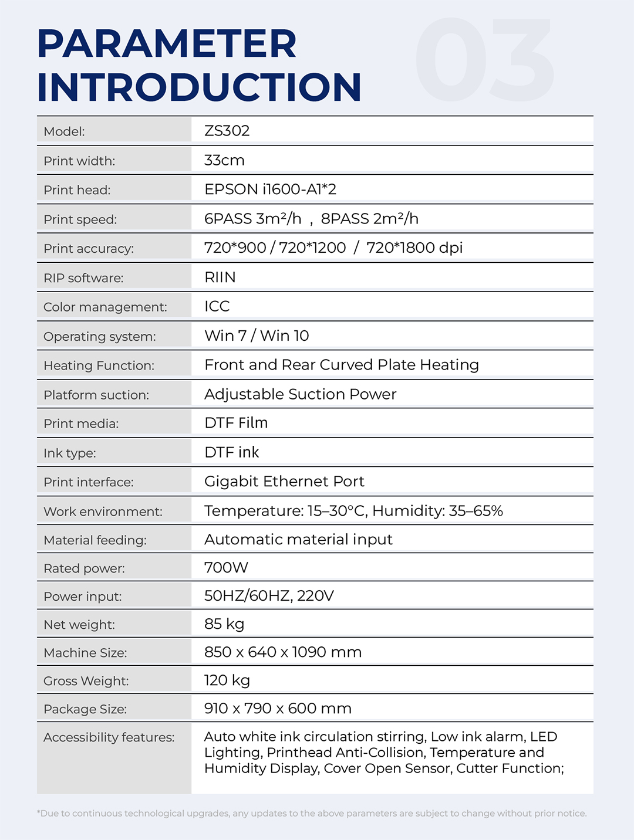Click the Work environment temperature and humidity value
Viewport: 634px width, 840px height.
353,511
